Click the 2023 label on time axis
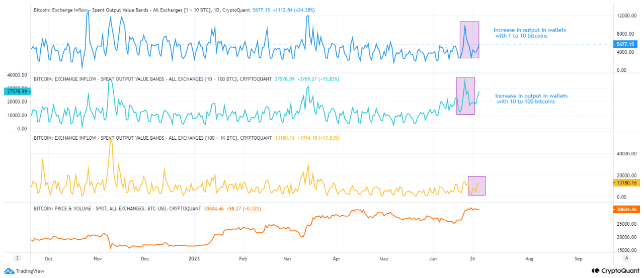Screen dimensions: 644x278 (x=194, y=258)
